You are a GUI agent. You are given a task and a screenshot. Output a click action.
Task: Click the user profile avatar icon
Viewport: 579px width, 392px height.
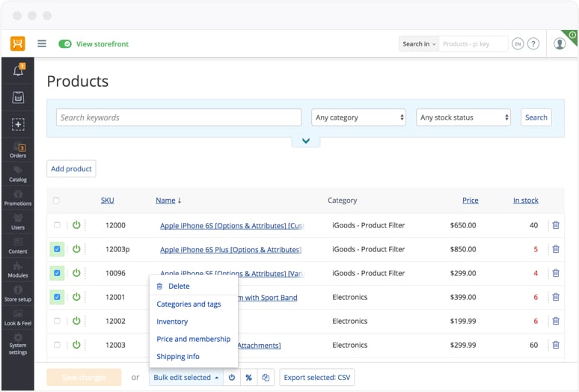coord(560,44)
